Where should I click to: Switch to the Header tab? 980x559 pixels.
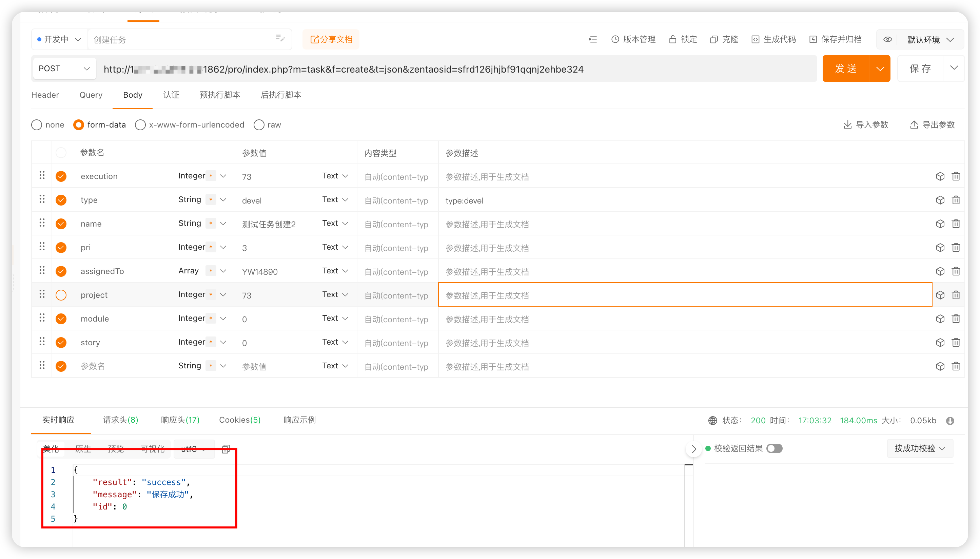45,95
